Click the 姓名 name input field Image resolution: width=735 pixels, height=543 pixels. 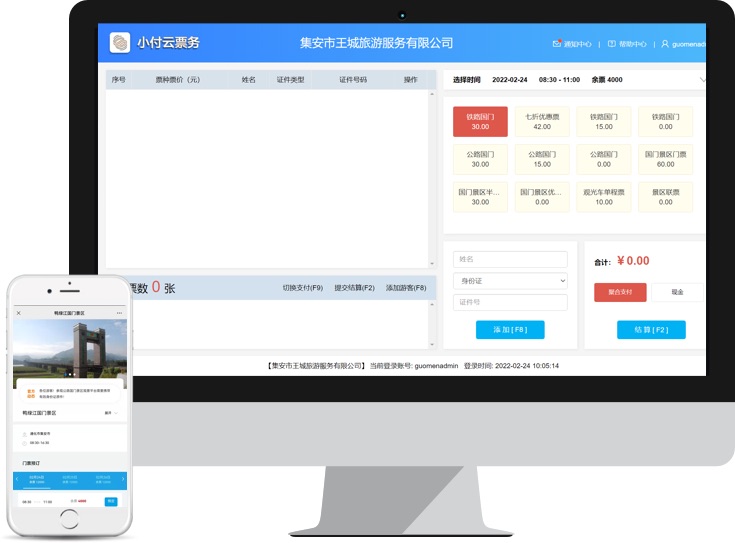click(x=510, y=259)
